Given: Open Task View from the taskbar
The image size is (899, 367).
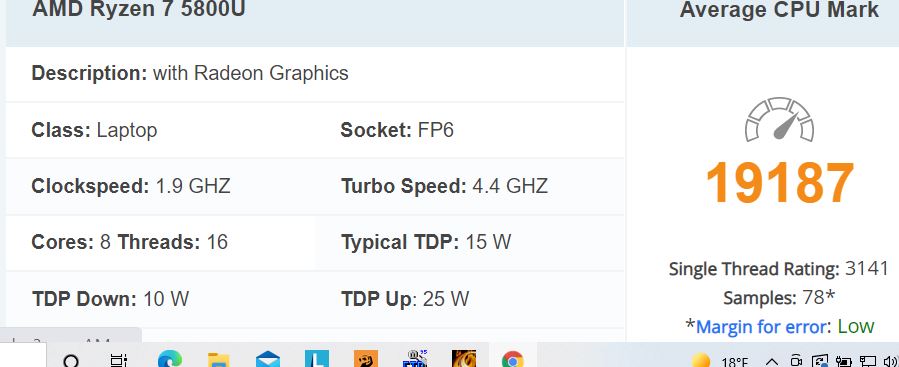Looking at the screenshot, I should click(118, 361).
